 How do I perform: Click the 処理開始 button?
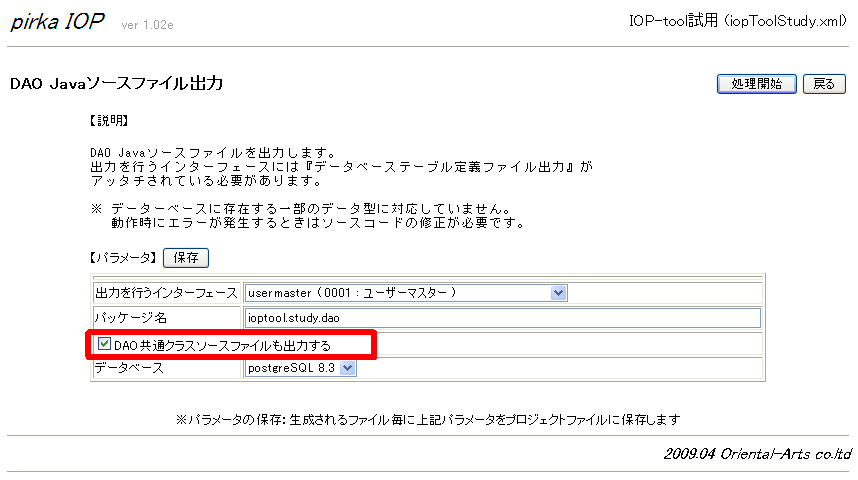tap(756, 84)
